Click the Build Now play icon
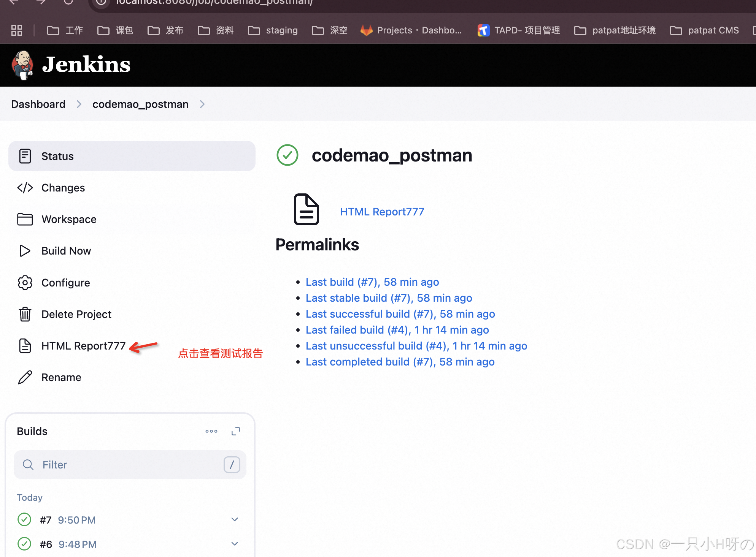The height and width of the screenshot is (557, 756). point(25,251)
